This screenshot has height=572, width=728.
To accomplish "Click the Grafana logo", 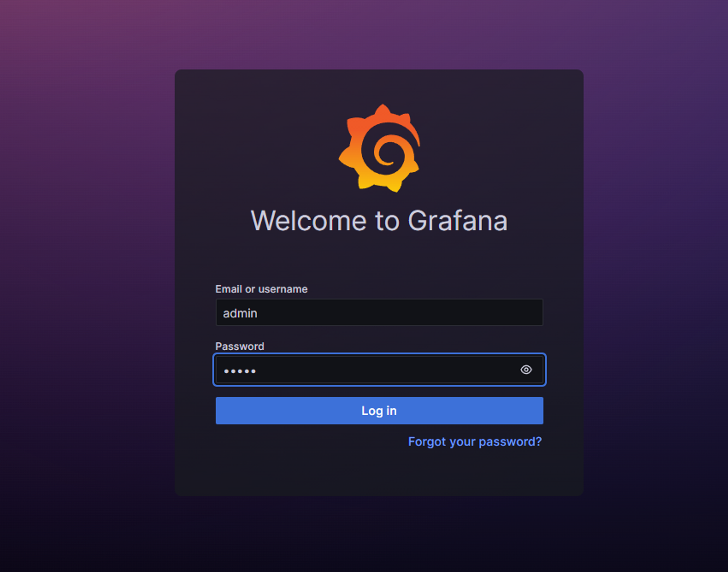I will [379, 148].
